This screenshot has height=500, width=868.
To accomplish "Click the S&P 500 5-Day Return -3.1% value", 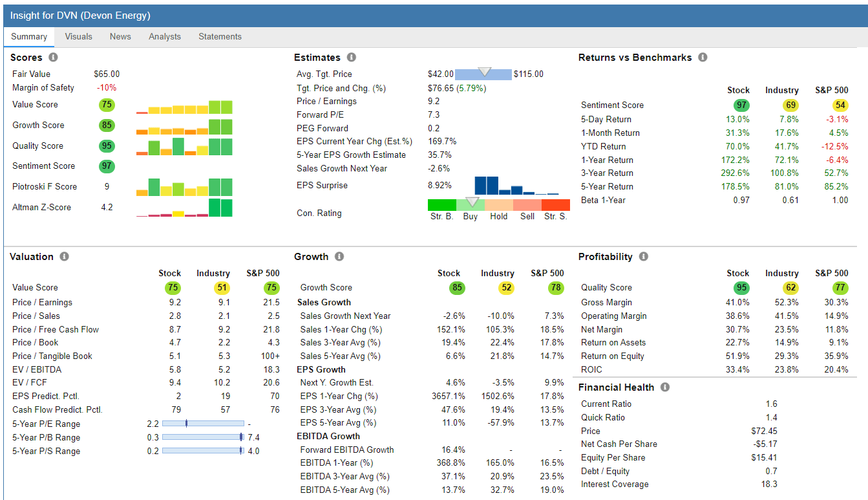I will pos(837,120).
